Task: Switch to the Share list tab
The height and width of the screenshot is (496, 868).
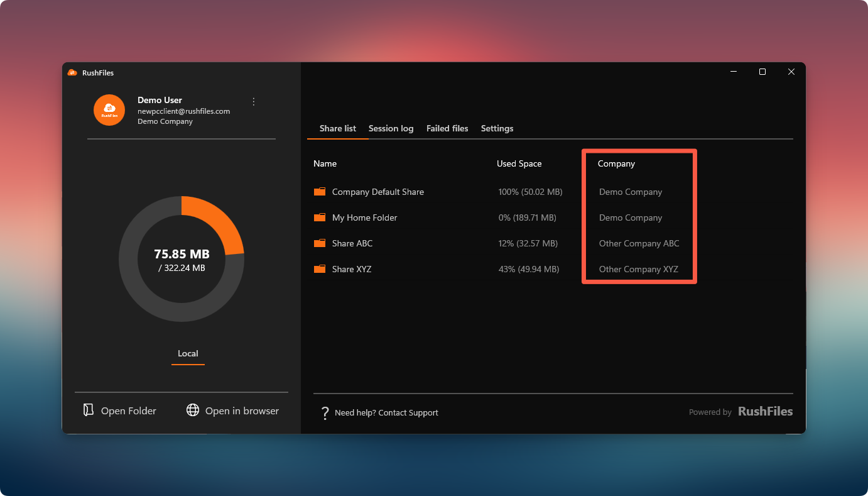Action: [338, 128]
